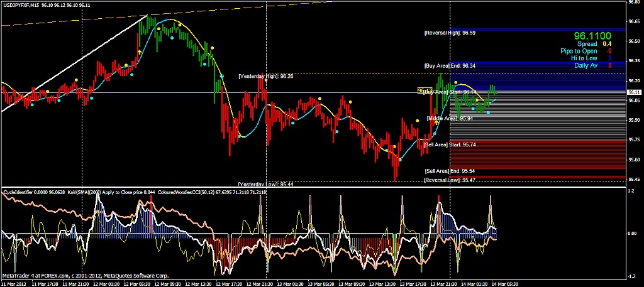Click the [Sell Area] Start: 95.74 label
The image size is (644, 287).
tap(450, 144)
